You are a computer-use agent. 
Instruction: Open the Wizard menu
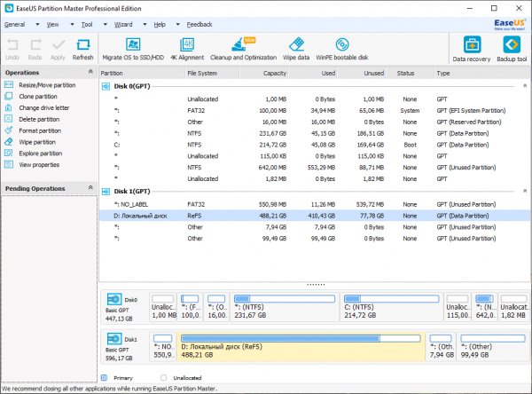click(x=123, y=25)
